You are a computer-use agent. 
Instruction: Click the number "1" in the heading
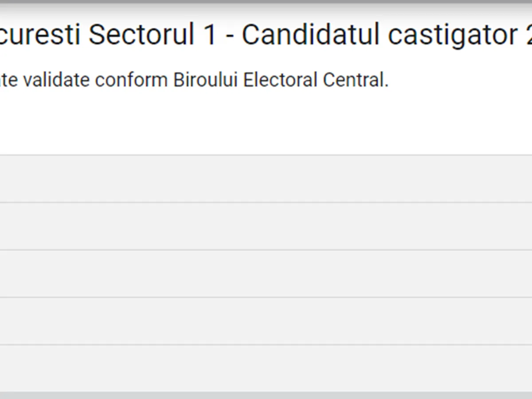pyautogui.click(x=210, y=35)
